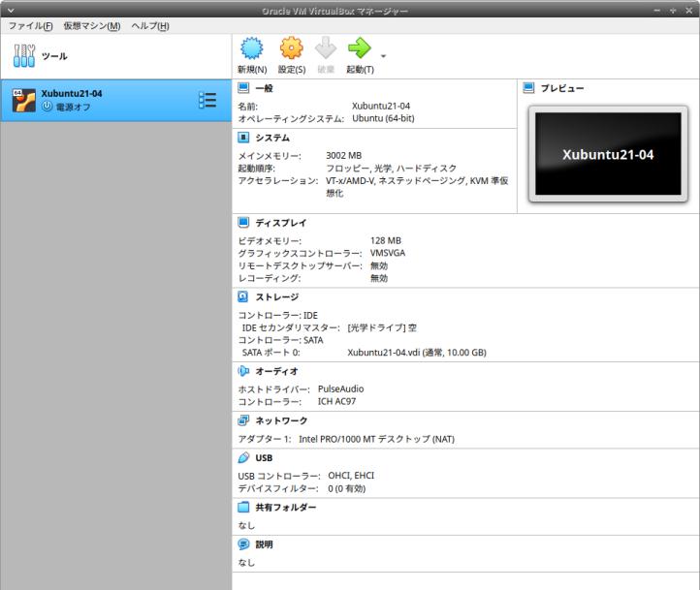This screenshot has width=700, height=590.
Task: Open 一般 settings via its heading
Action: [265, 88]
